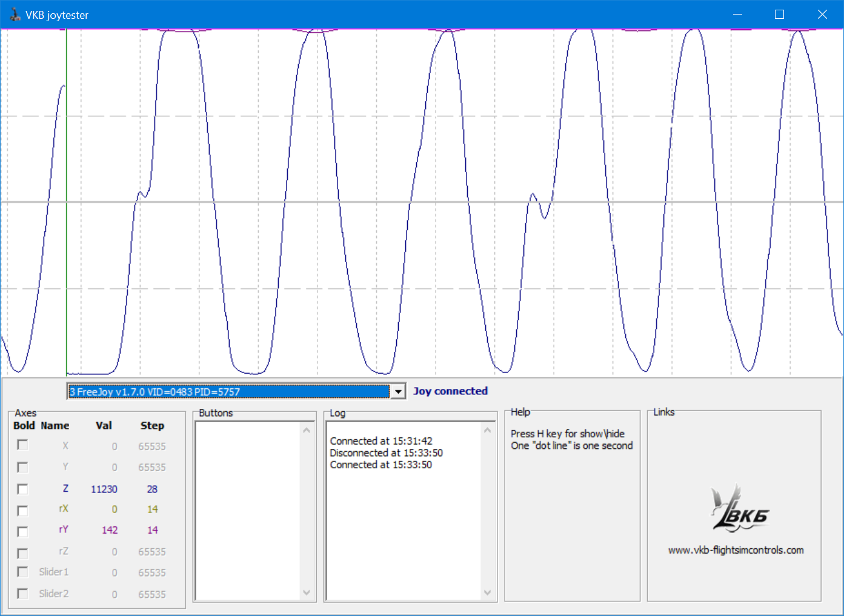Screen dimensions: 844x616
Task: Click the VKB logo in Links panel
Action: pos(738,509)
